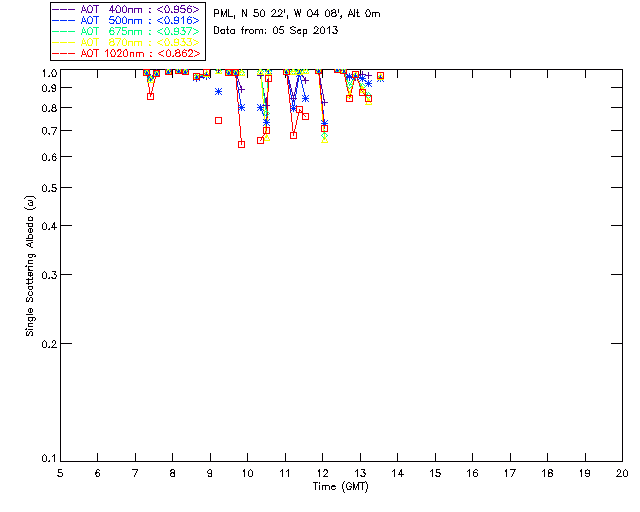
Task: Click the 0.3 y-axis tick label
Action: [x=49, y=275]
